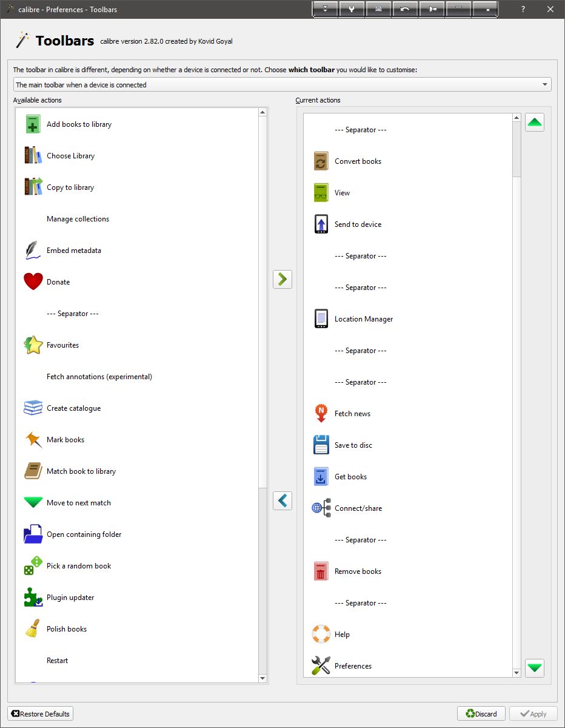Image resolution: width=565 pixels, height=728 pixels.
Task: Click the Polish books broom icon
Action: [33, 629]
